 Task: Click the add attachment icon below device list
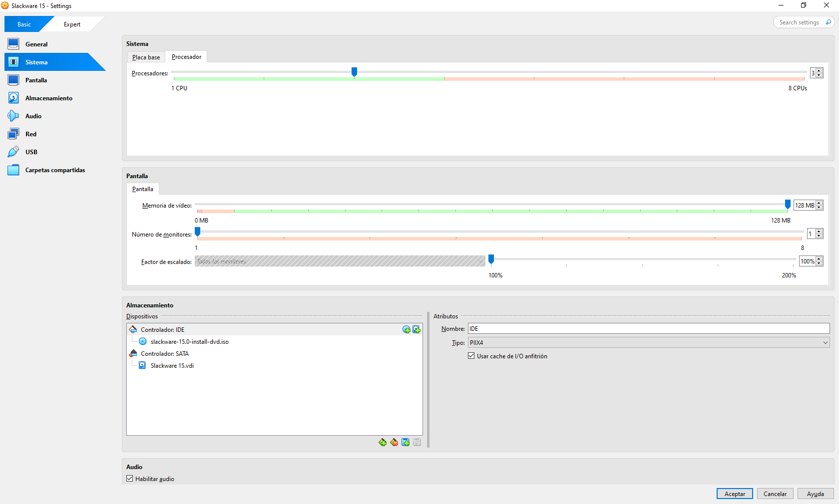(406, 442)
